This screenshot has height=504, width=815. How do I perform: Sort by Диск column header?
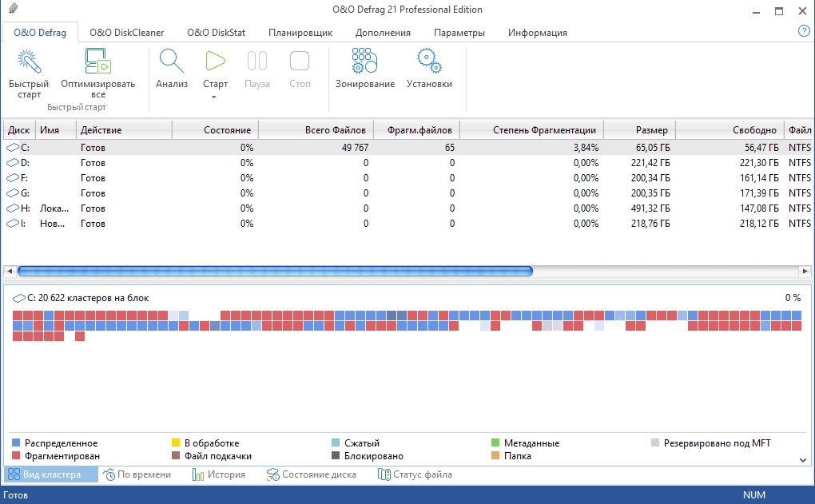point(19,130)
